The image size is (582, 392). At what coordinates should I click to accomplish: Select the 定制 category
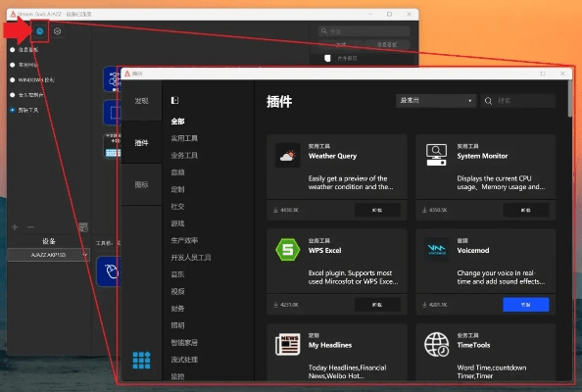(177, 190)
